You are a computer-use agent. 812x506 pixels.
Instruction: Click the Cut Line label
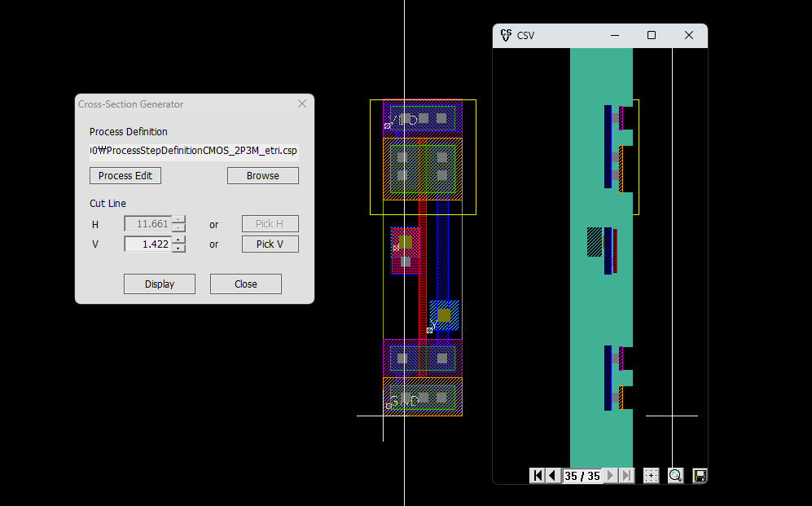[x=108, y=203]
